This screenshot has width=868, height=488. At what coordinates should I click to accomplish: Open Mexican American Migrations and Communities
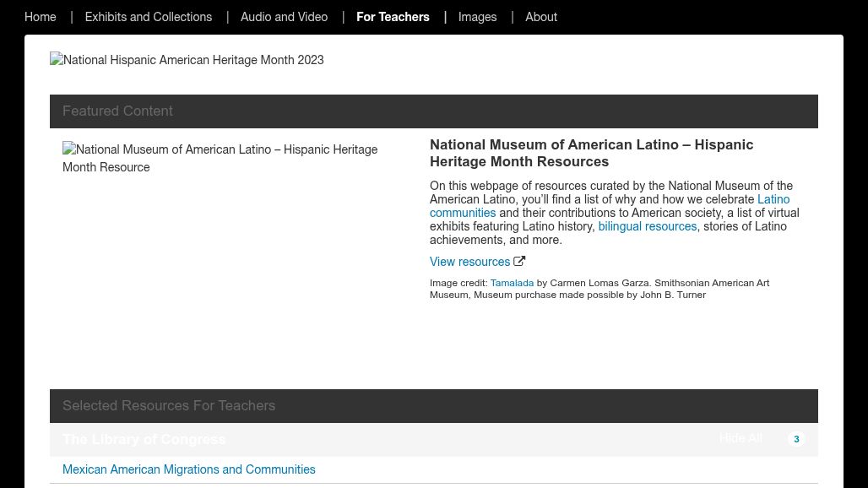[189, 469]
